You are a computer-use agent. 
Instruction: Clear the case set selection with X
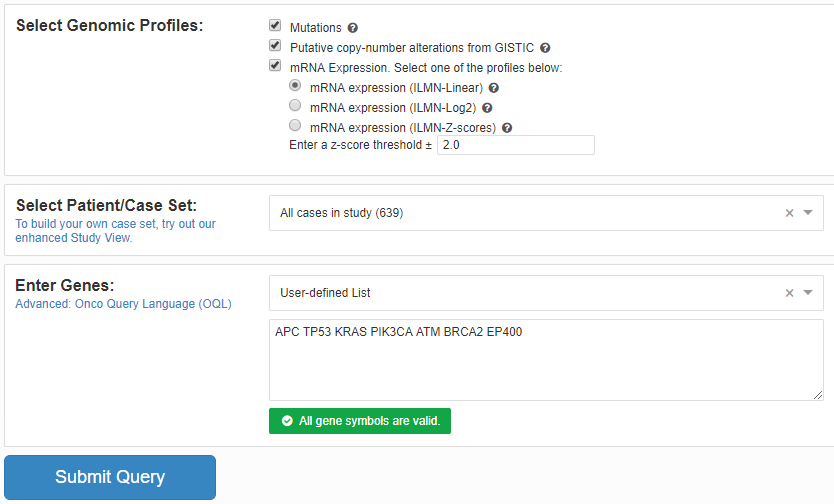(789, 213)
